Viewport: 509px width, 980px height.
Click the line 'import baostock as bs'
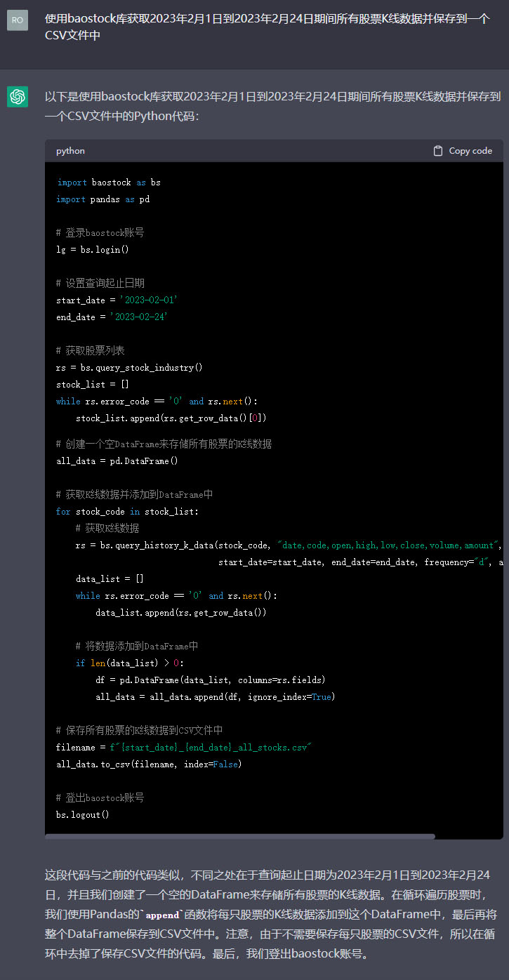click(x=109, y=183)
